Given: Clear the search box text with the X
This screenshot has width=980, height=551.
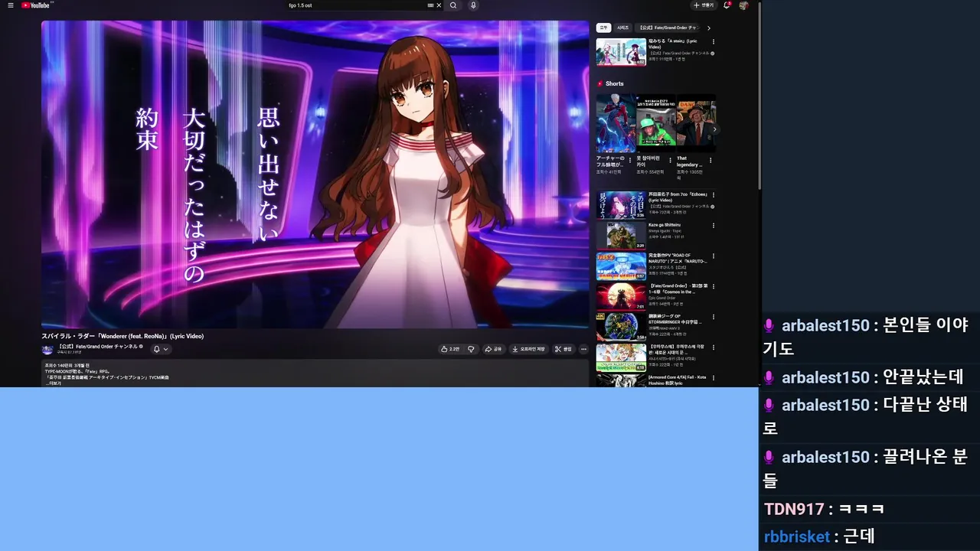Looking at the screenshot, I should click(x=439, y=5).
